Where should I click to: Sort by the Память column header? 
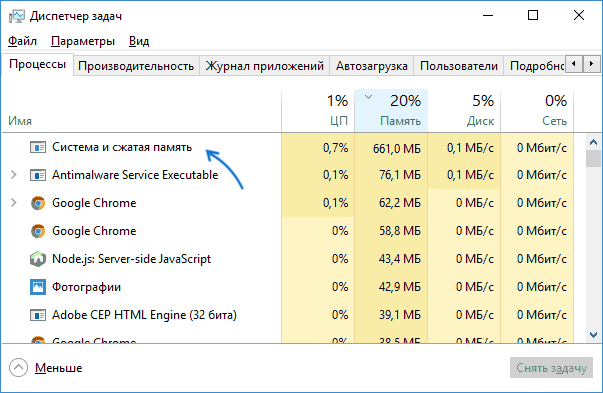pyautogui.click(x=391, y=110)
